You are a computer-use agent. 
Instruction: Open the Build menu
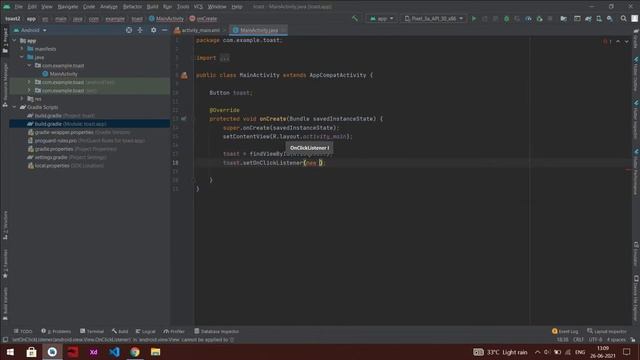152,7
